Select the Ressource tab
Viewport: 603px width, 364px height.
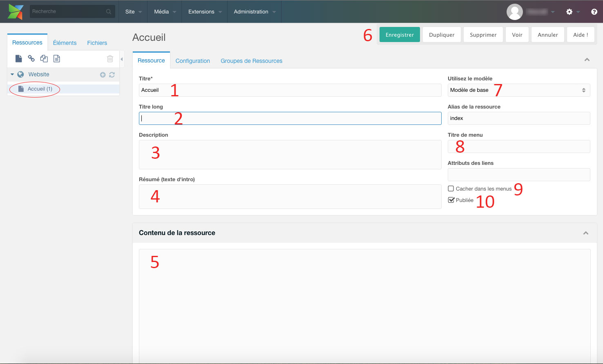pos(151,60)
